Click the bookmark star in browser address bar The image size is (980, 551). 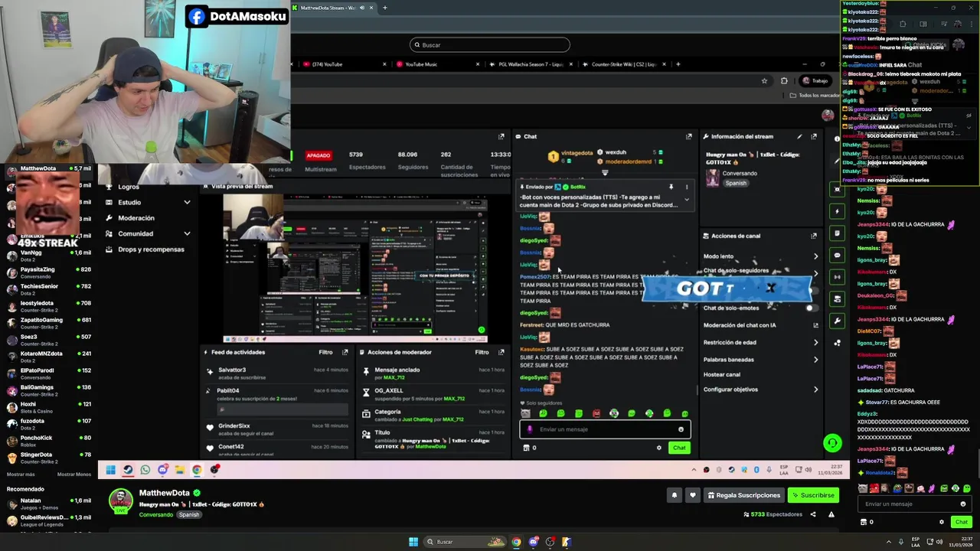pyautogui.click(x=764, y=80)
